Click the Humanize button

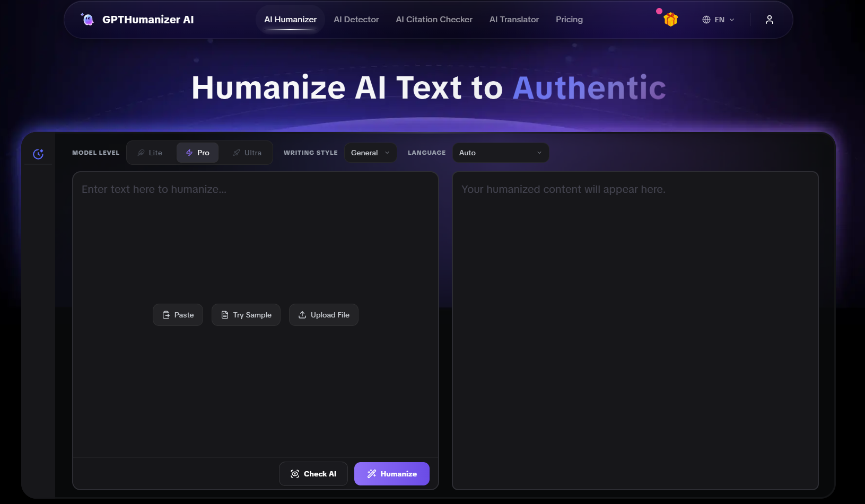click(391, 473)
